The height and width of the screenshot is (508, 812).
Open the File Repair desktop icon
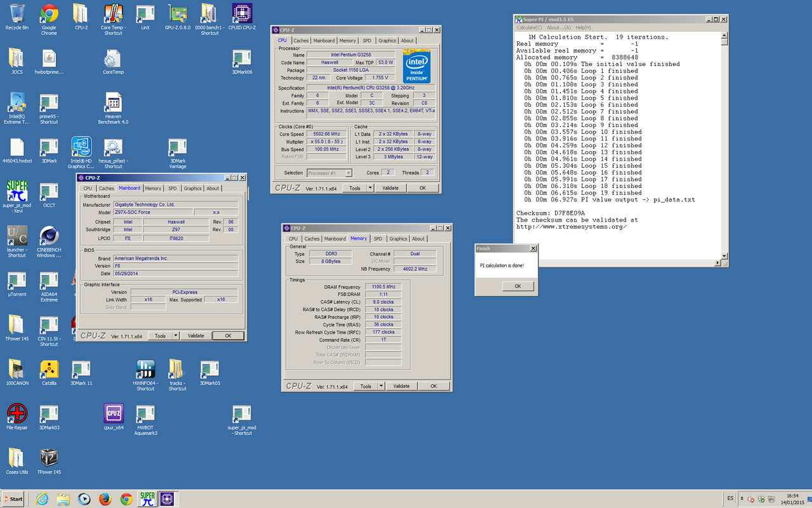click(x=17, y=418)
